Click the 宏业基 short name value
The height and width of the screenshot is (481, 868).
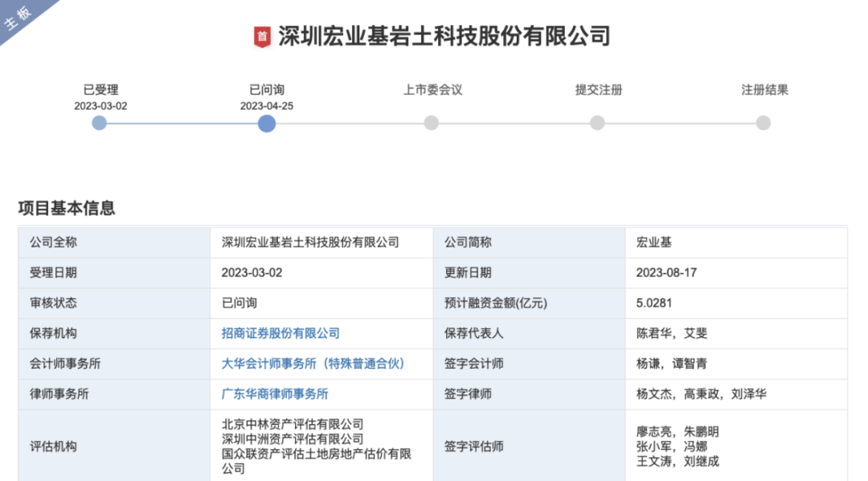[653, 243]
